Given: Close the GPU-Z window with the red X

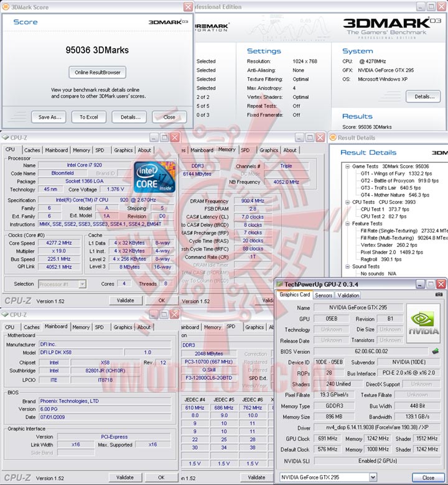Looking at the screenshot, I should pyautogui.click(x=441, y=284).
